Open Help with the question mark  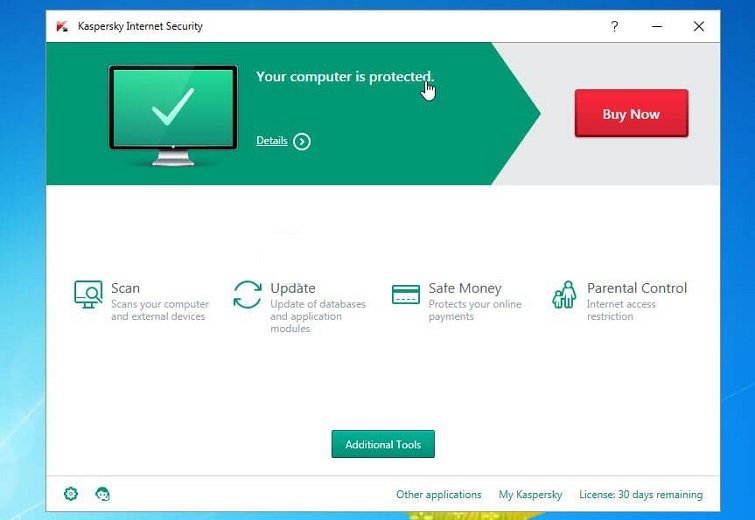coord(615,26)
